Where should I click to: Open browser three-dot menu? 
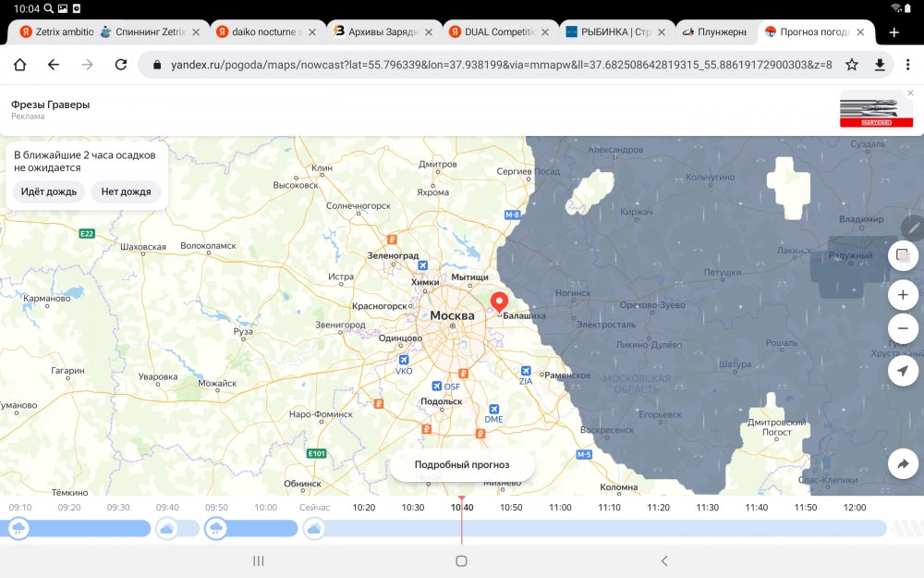(907, 65)
